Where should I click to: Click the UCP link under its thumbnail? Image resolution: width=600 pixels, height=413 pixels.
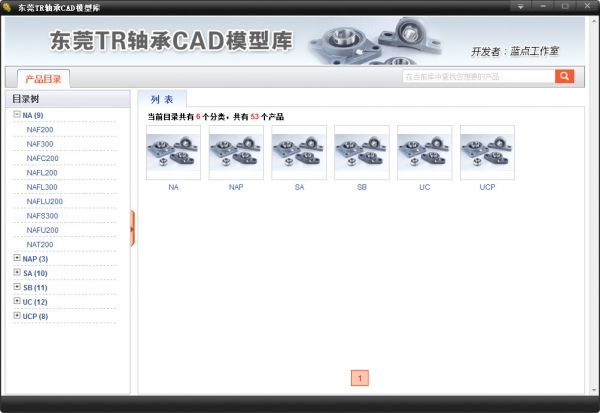tap(488, 187)
